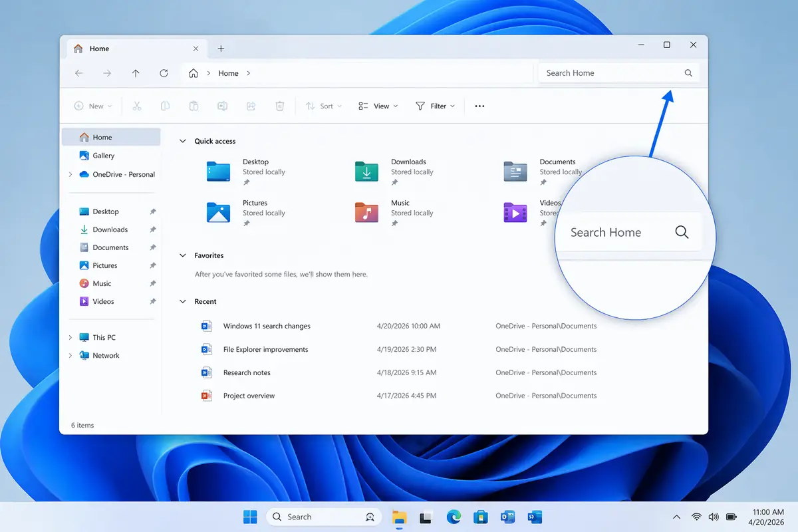This screenshot has width=798, height=532.
Task: Open the Project overview recent file
Action: tap(249, 396)
